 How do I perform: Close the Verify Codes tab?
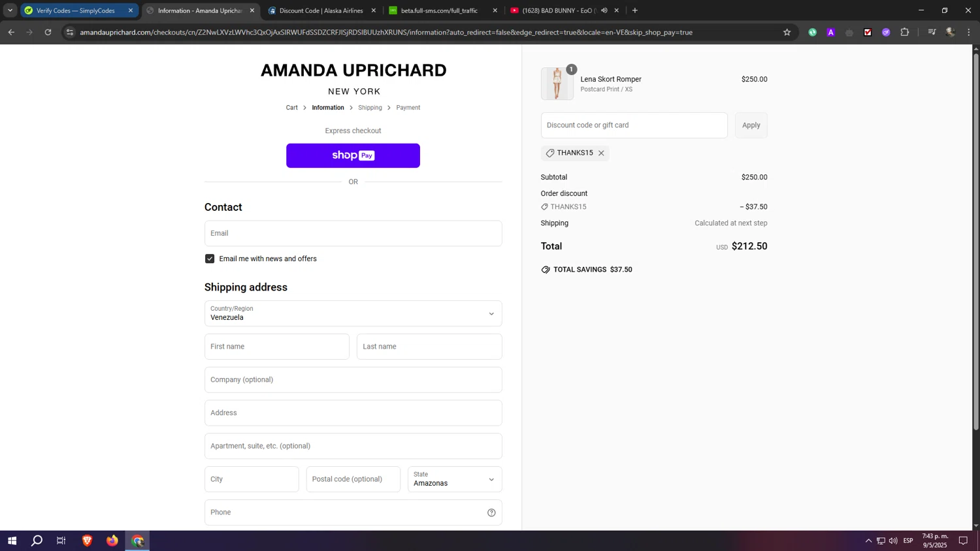pos(131,10)
